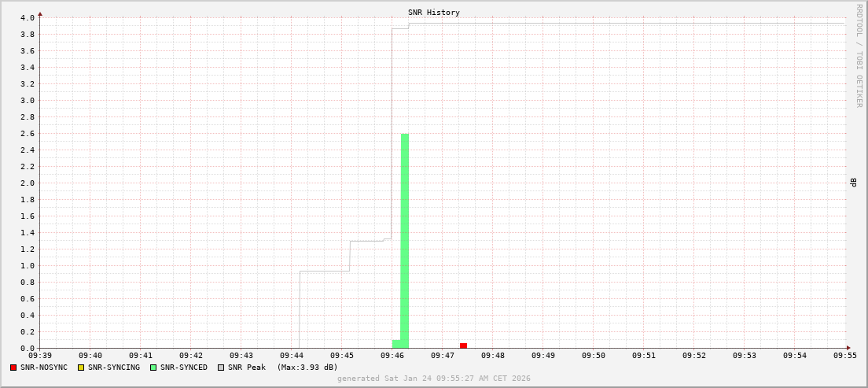Click the SNR History chart title
Viewport: 868px width, 388px height.
point(433,13)
